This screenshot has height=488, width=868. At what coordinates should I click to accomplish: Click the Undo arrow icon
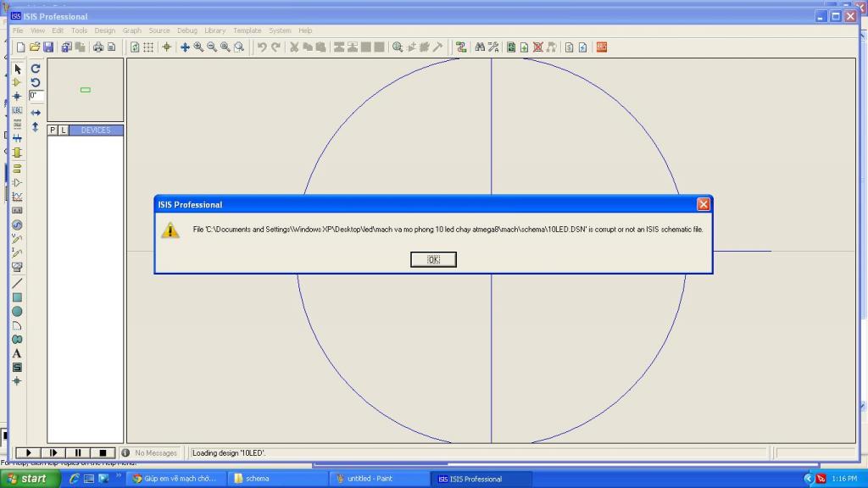262,47
